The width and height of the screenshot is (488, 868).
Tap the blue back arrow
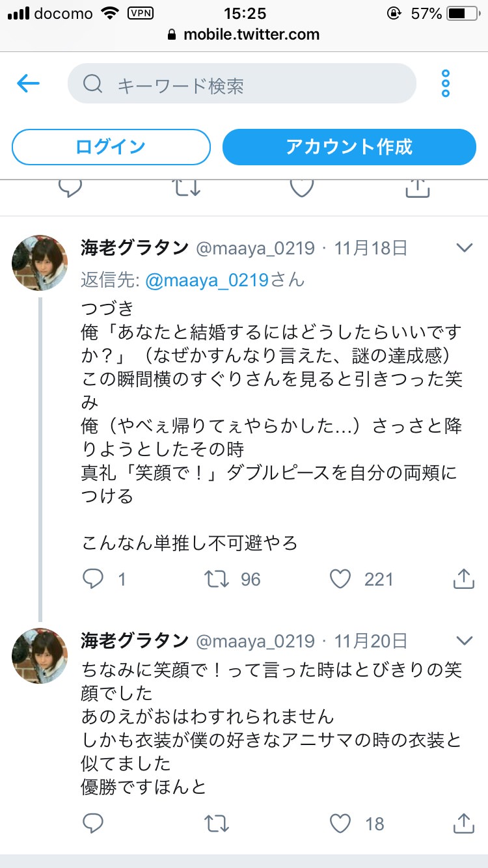(29, 83)
